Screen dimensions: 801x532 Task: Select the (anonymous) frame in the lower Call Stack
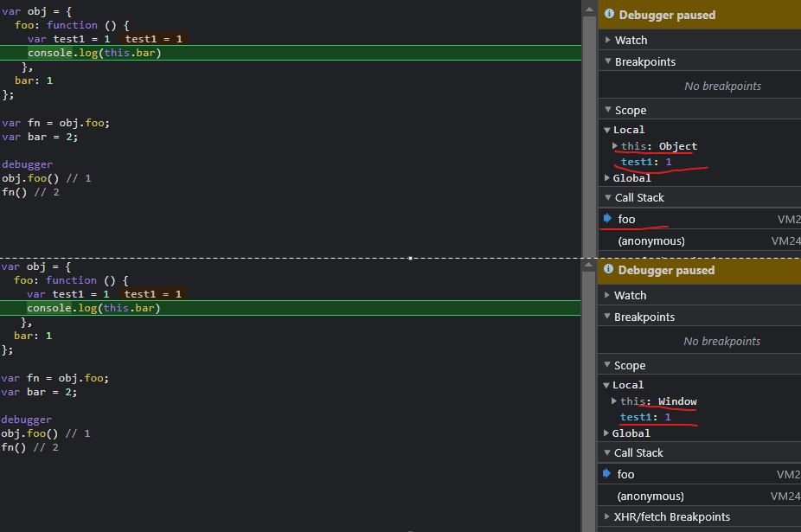tap(650, 497)
